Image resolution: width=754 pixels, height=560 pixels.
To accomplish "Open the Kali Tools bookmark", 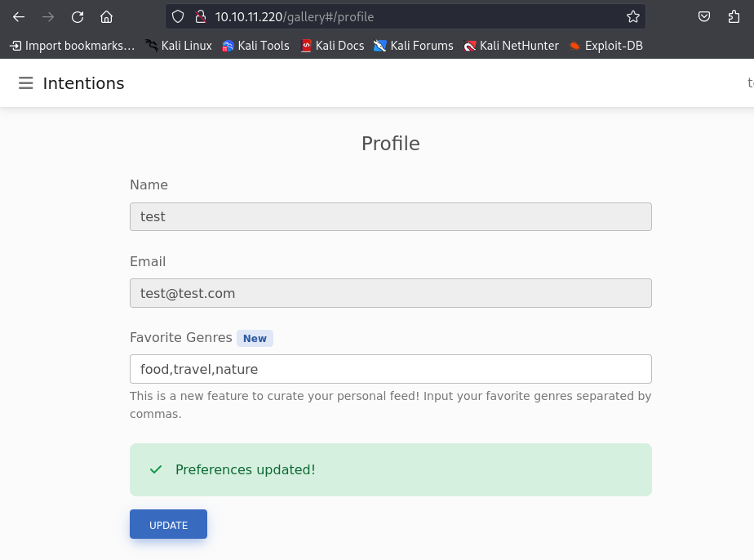I will pos(255,46).
